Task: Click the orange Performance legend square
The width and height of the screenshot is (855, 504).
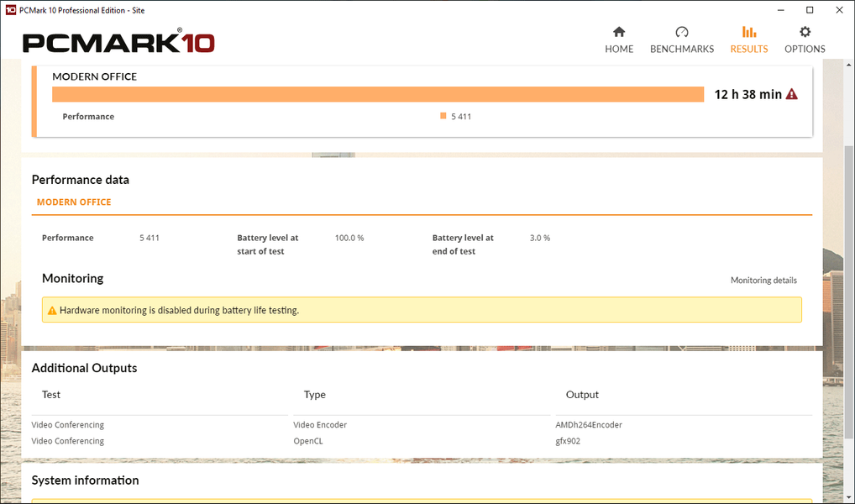Action: [443, 116]
